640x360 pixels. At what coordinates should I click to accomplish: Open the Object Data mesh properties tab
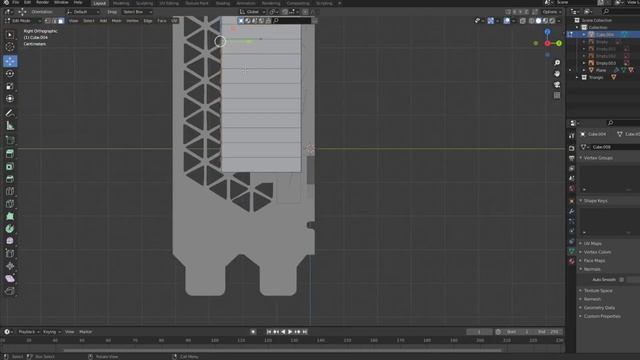[x=571, y=251]
